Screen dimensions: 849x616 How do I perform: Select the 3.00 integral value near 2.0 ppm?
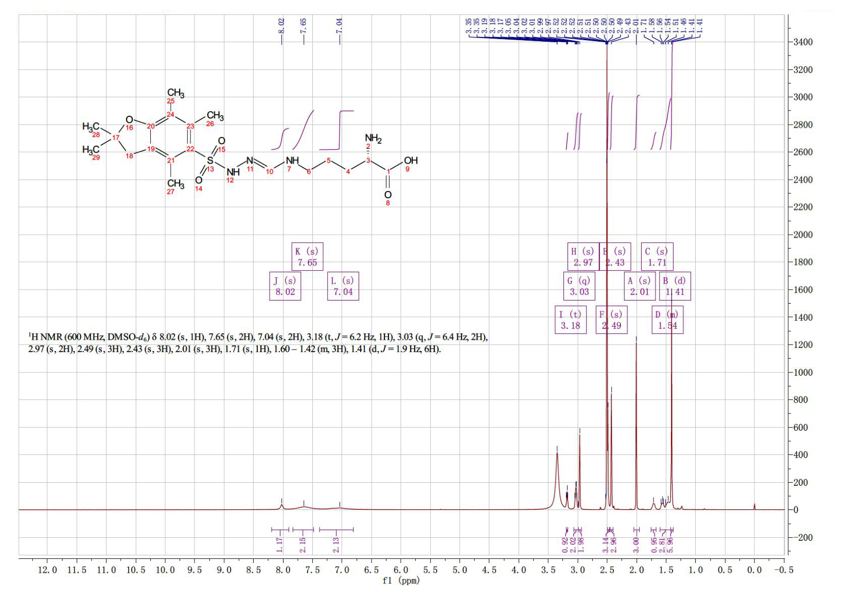pyautogui.click(x=636, y=544)
